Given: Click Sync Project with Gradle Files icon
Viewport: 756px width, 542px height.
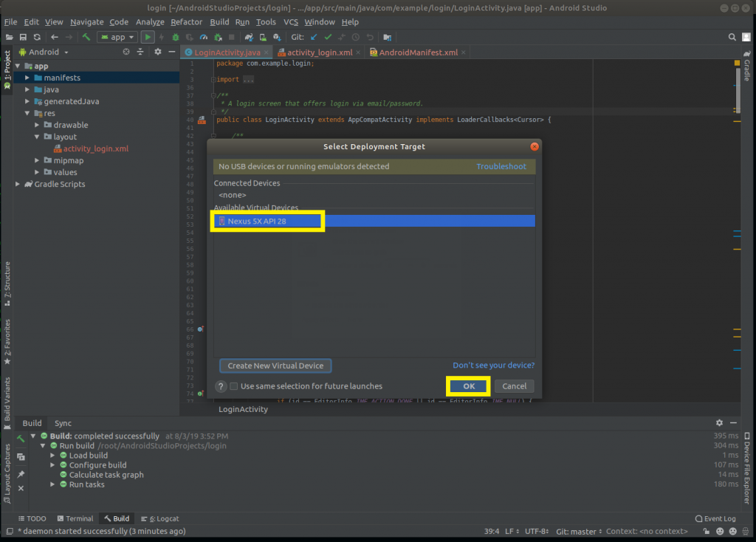Looking at the screenshot, I should (x=249, y=37).
